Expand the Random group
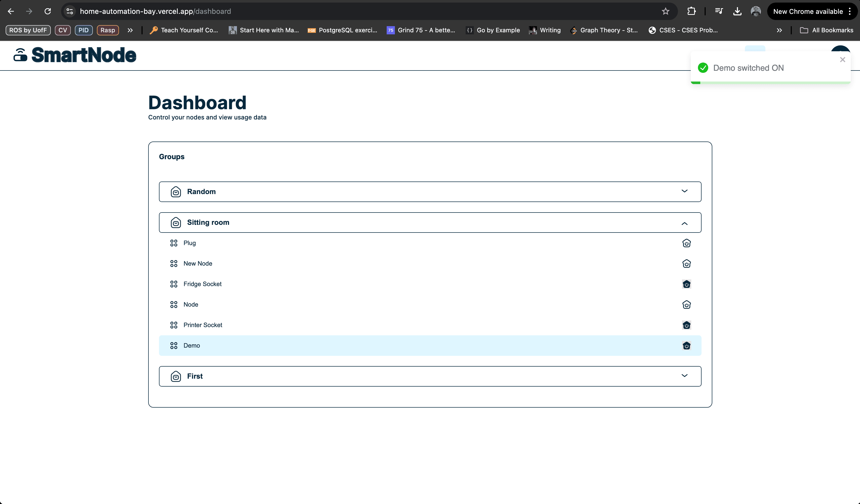 (x=684, y=191)
